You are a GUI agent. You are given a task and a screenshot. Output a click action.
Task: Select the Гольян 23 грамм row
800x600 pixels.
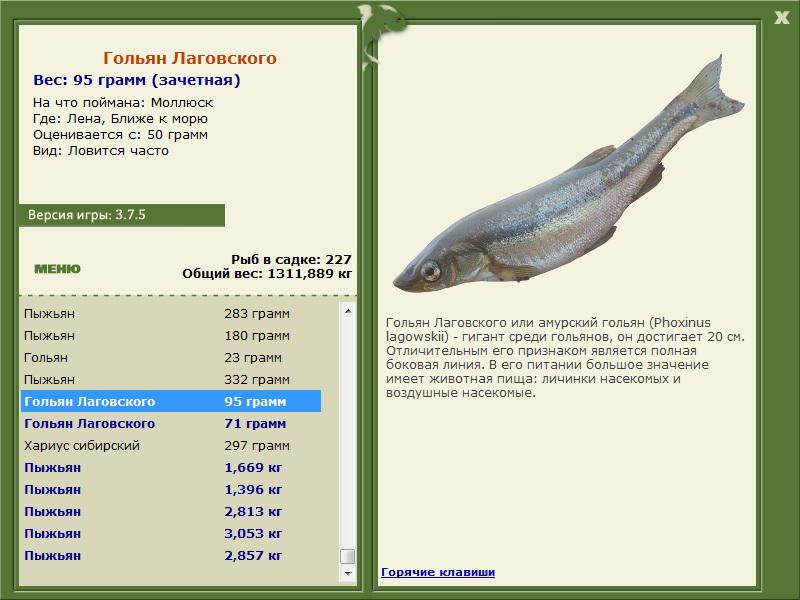tap(171, 357)
